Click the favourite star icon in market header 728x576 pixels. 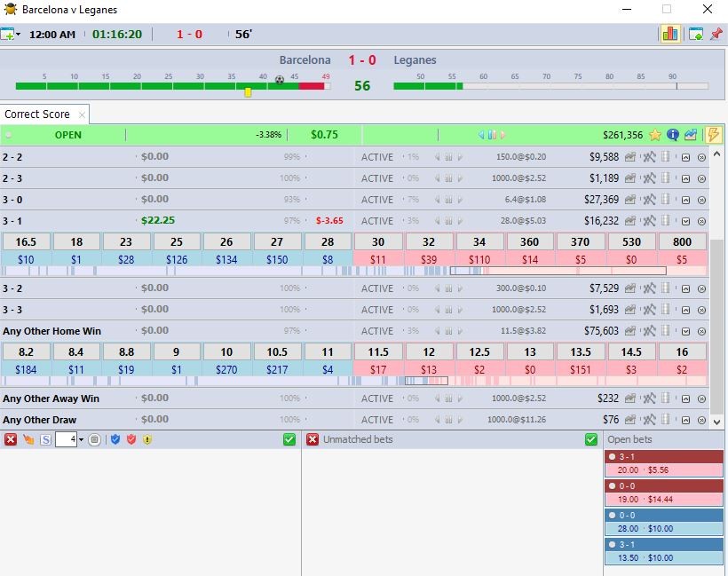tap(654, 135)
